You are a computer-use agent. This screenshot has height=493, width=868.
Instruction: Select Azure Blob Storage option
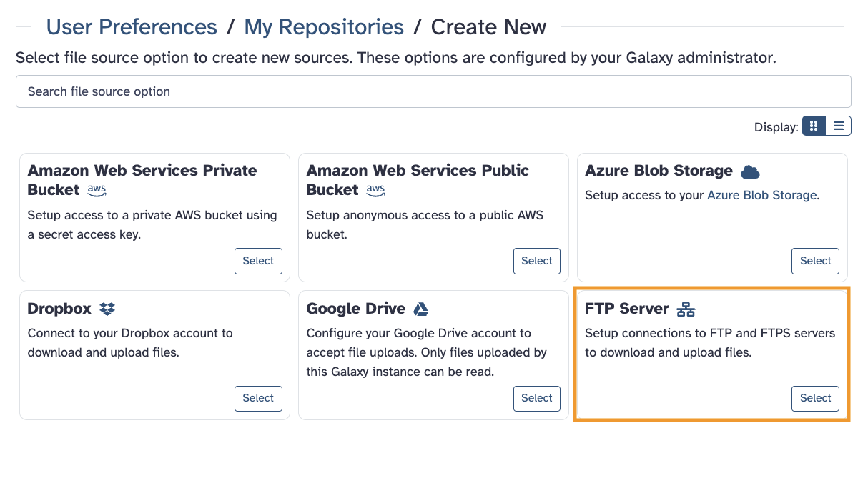[x=815, y=261]
